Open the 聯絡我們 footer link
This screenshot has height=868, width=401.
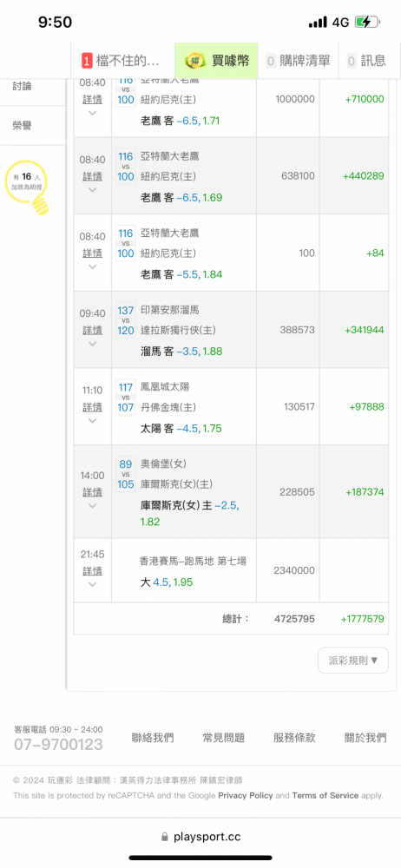tap(152, 738)
